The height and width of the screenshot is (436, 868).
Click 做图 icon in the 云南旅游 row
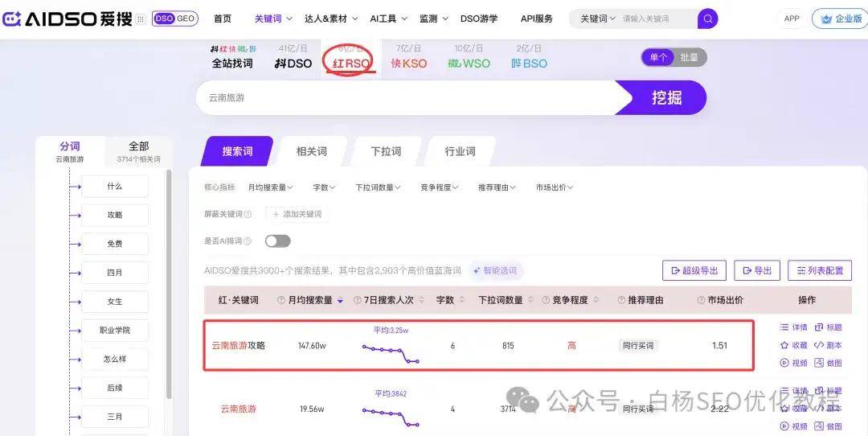pos(828,426)
